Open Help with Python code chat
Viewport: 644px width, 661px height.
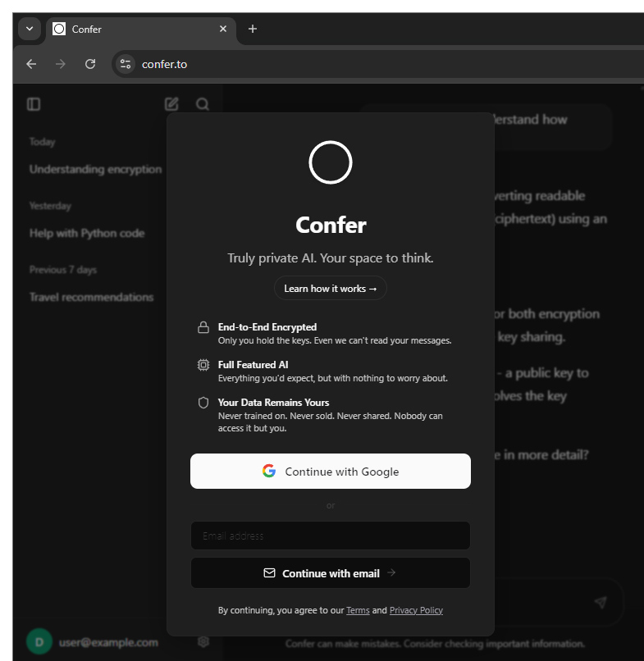tap(87, 233)
